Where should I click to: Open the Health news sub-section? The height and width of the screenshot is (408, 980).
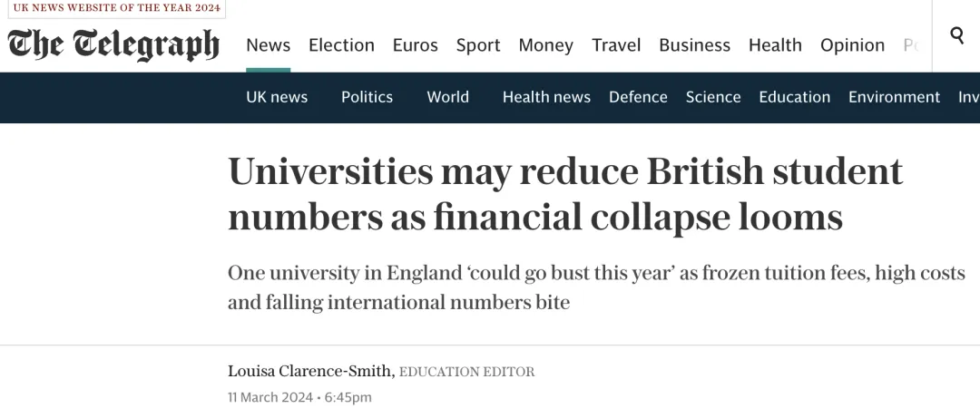point(546,97)
